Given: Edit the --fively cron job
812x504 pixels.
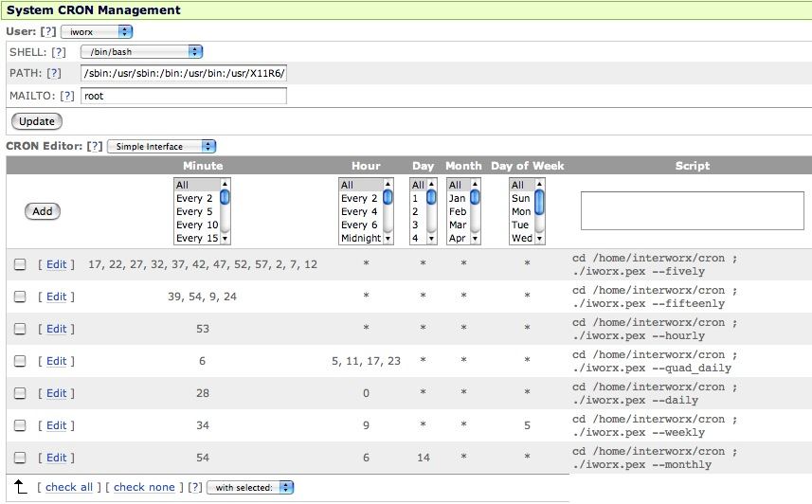Looking at the screenshot, I should [57, 264].
